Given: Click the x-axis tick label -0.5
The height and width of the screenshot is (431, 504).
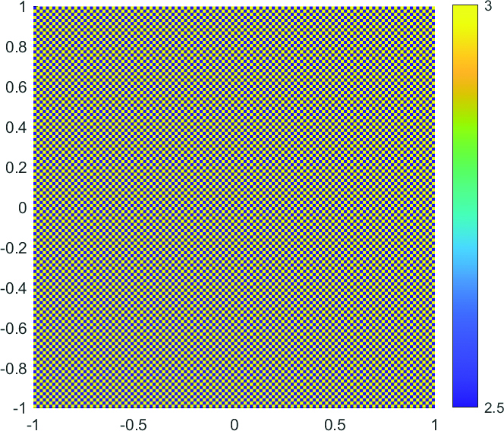Looking at the screenshot, I should (x=132, y=423).
